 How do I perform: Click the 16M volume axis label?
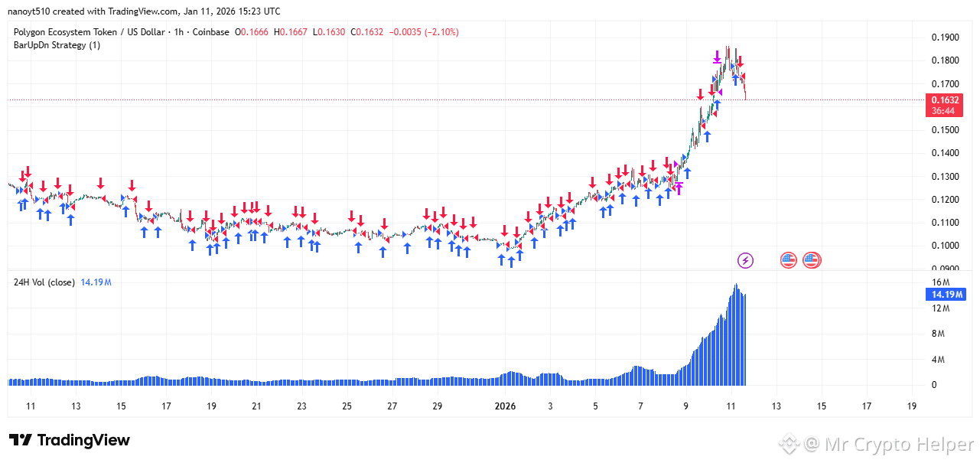(940, 283)
